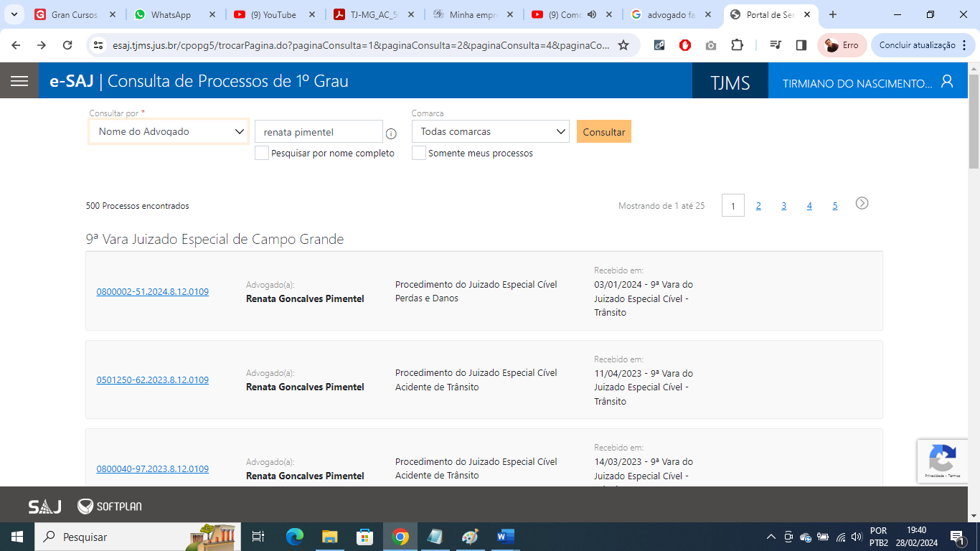Bookmark this page with star icon
Viewport: 980px width, 551px height.
click(x=623, y=45)
